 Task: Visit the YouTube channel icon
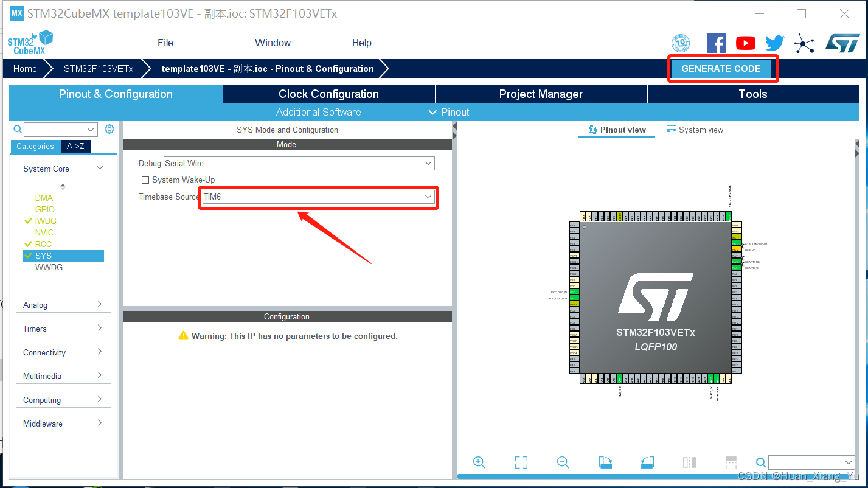(x=745, y=43)
